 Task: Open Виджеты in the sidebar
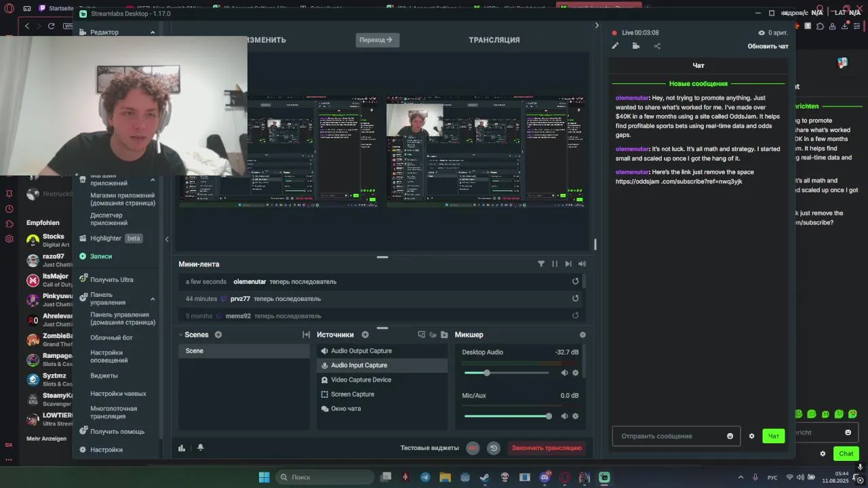click(x=104, y=375)
